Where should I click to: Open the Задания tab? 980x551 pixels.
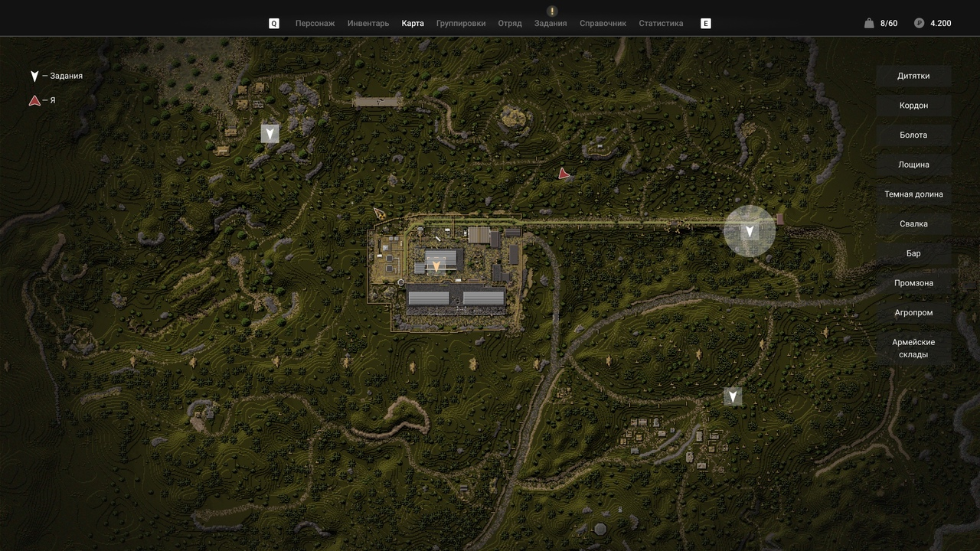coord(550,23)
